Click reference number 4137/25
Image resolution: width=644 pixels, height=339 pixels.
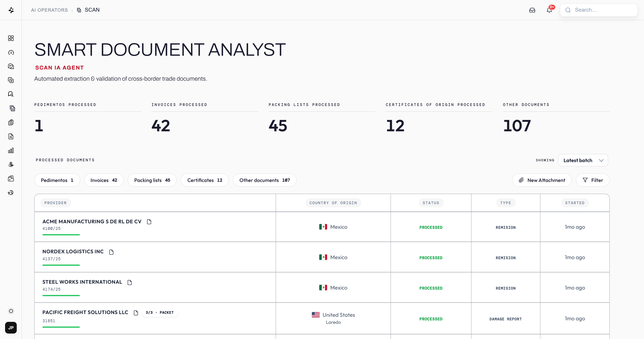point(52,259)
